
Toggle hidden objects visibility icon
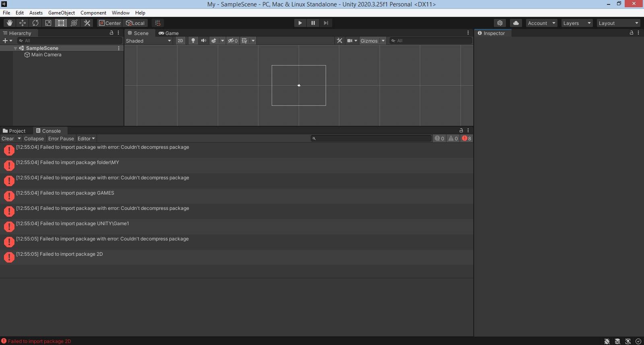click(x=233, y=41)
